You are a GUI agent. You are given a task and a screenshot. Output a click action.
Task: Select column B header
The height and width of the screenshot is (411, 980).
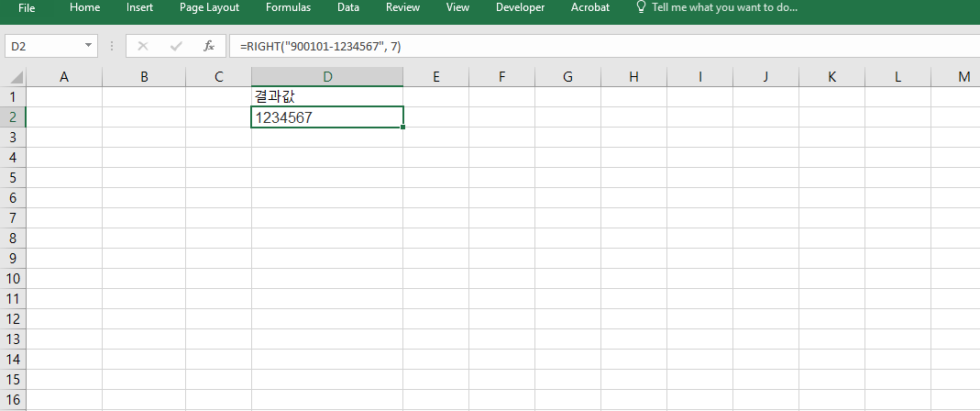(x=144, y=77)
